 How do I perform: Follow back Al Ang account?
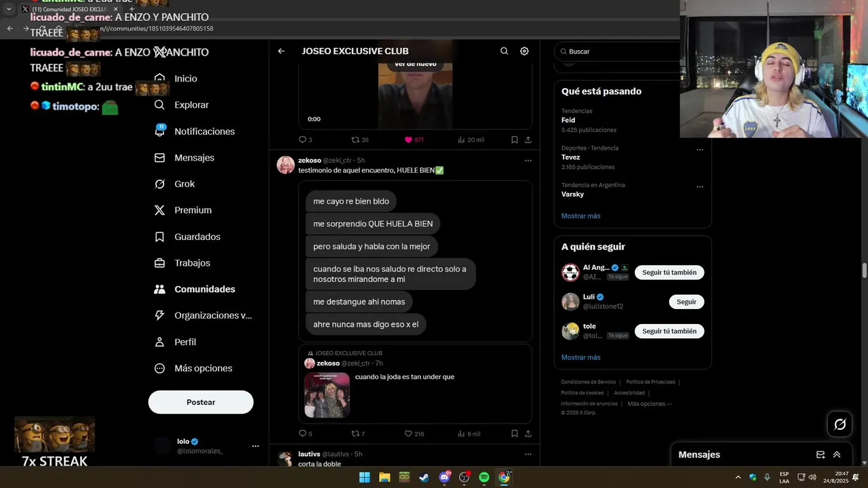[669, 272]
